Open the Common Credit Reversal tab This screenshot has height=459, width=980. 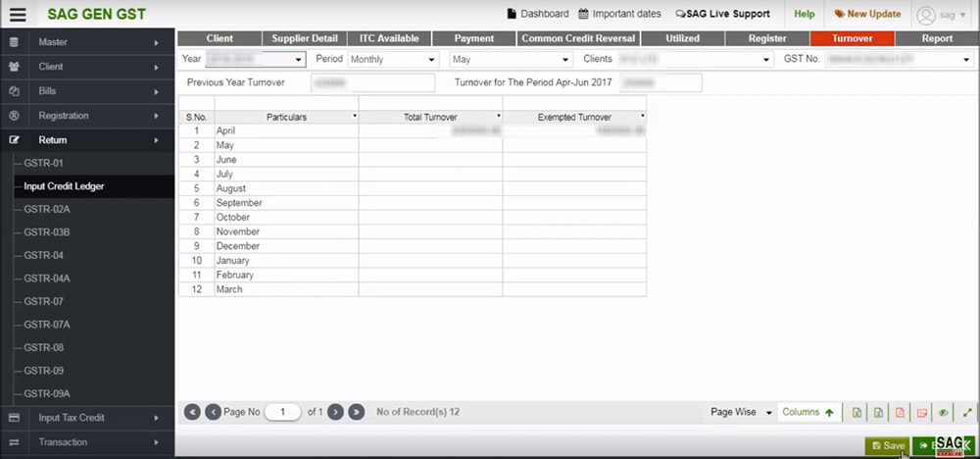coord(578,38)
